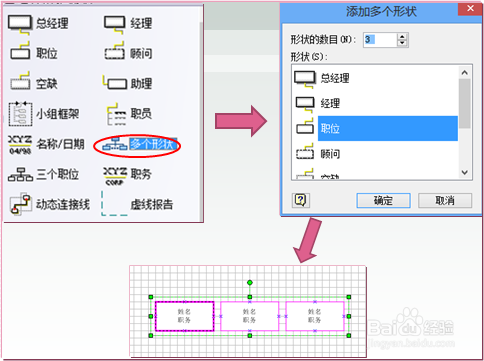484x361 pixels.
Task: Cancel with the 取消 button
Action: click(445, 200)
